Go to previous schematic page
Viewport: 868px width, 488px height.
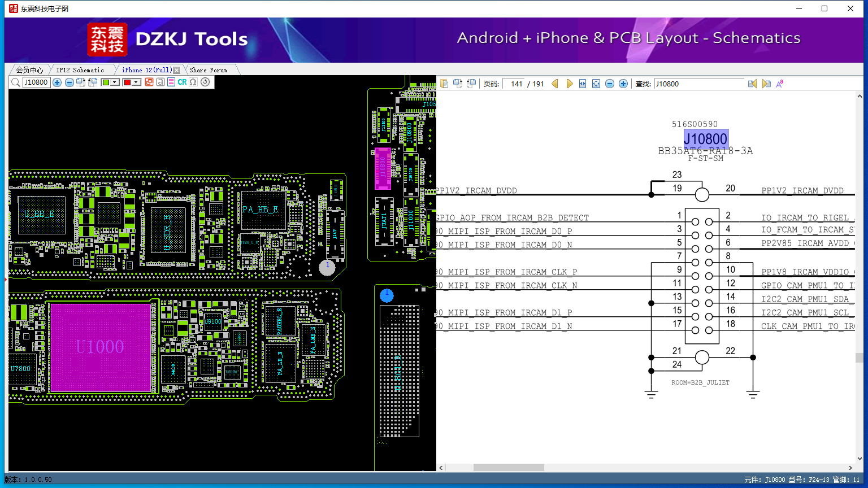tap(555, 84)
